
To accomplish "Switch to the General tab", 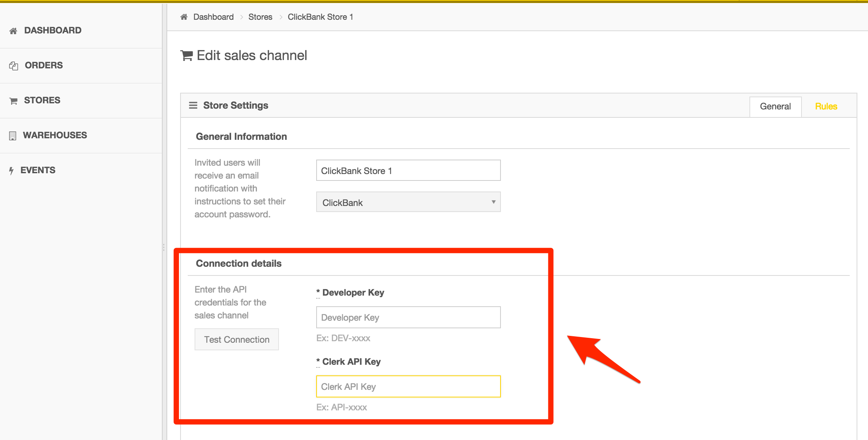I will (x=775, y=106).
